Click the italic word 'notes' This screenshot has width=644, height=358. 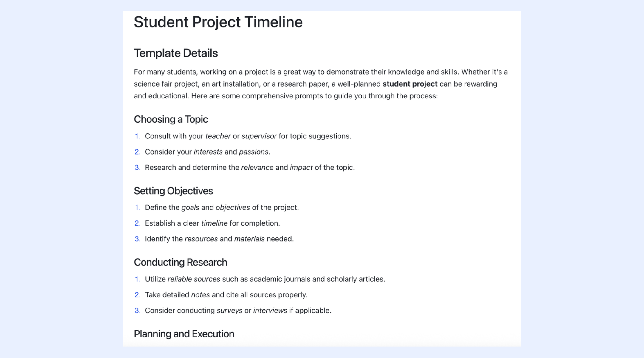pyautogui.click(x=200, y=295)
